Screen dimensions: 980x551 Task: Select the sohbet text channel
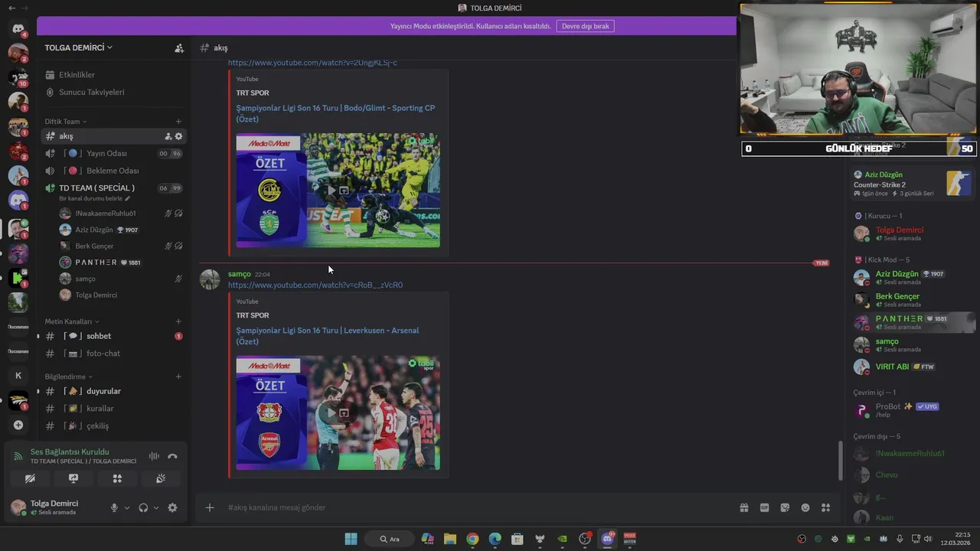click(x=113, y=336)
